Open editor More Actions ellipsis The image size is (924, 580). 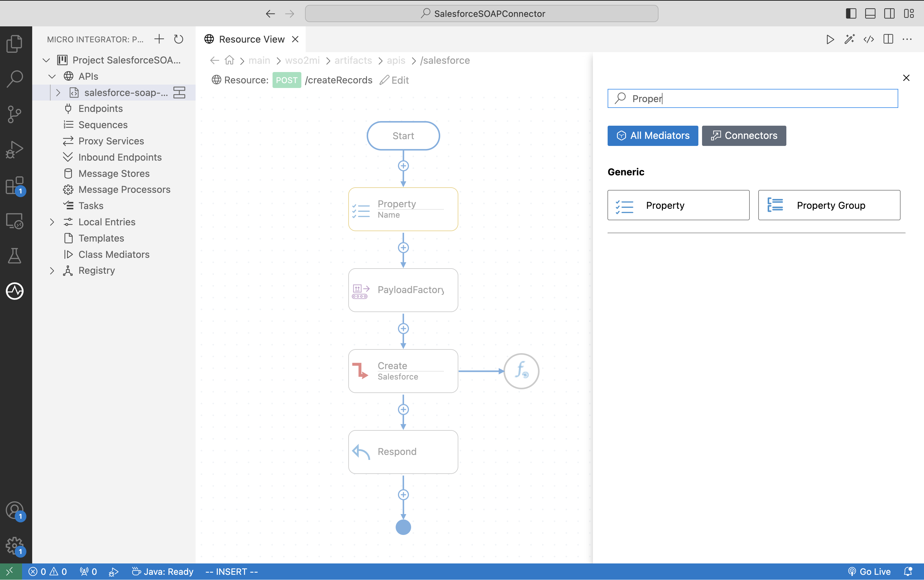pyautogui.click(x=907, y=39)
